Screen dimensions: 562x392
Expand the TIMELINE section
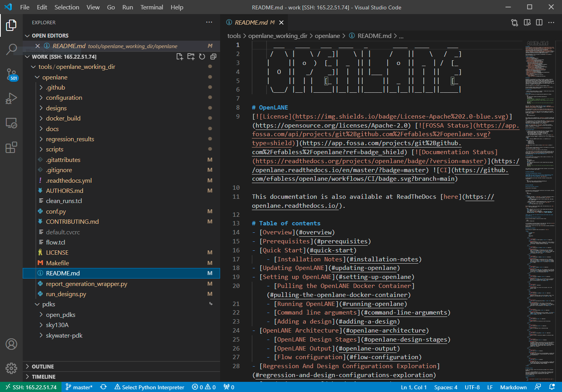tap(43, 377)
